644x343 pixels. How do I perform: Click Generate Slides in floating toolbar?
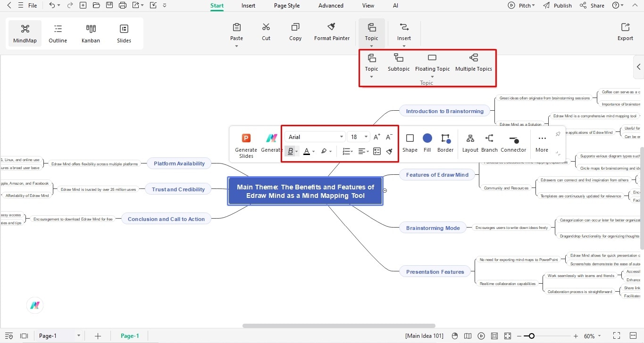(x=246, y=145)
